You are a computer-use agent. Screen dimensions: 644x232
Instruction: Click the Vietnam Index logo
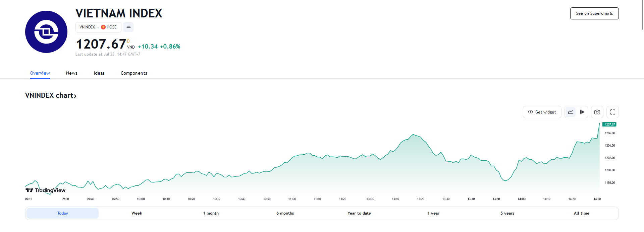46,32
